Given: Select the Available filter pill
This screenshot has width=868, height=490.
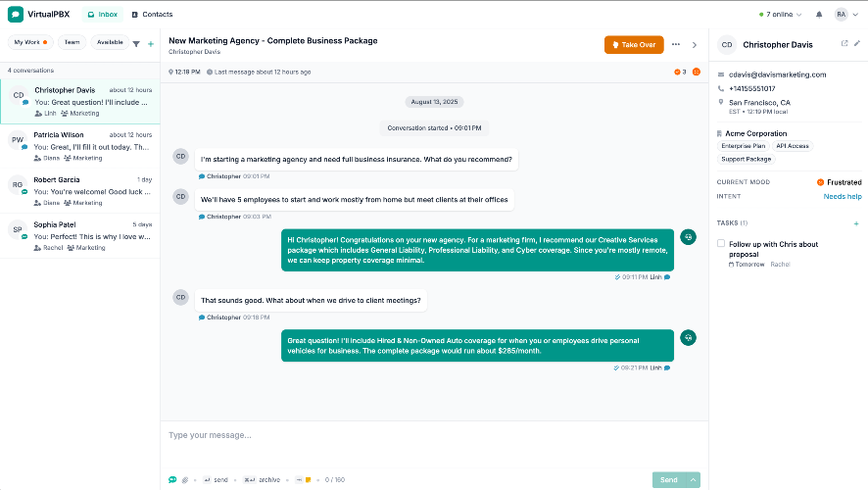Looking at the screenshot, I should pyautogui.click(x=110, y=42).
